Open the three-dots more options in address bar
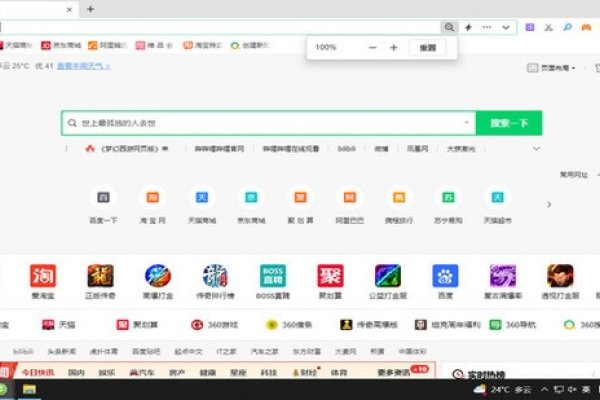This screenshot has height=400, width=600. pos(487,27)
